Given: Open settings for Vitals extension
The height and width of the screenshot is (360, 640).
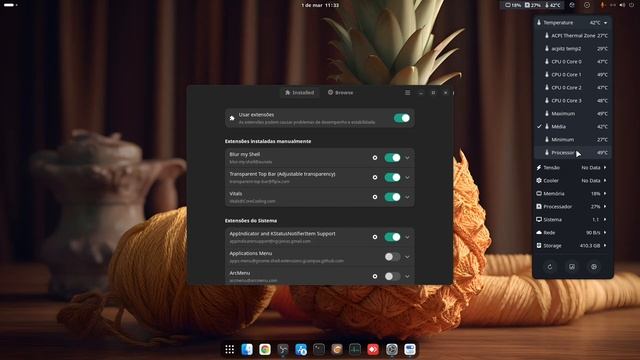Looking at the screenshot, I should pyautogui.click(x=375, y=197).
